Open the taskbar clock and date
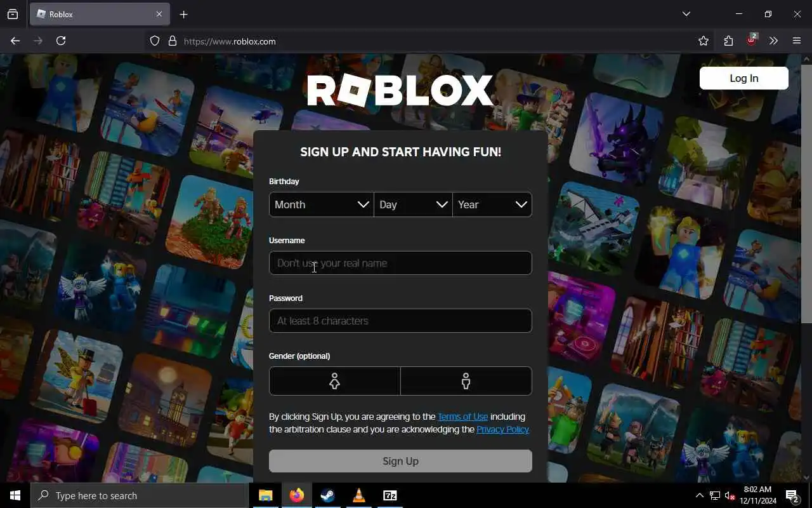This screenshot has width=812, height=508. click(x=758, y=495)
